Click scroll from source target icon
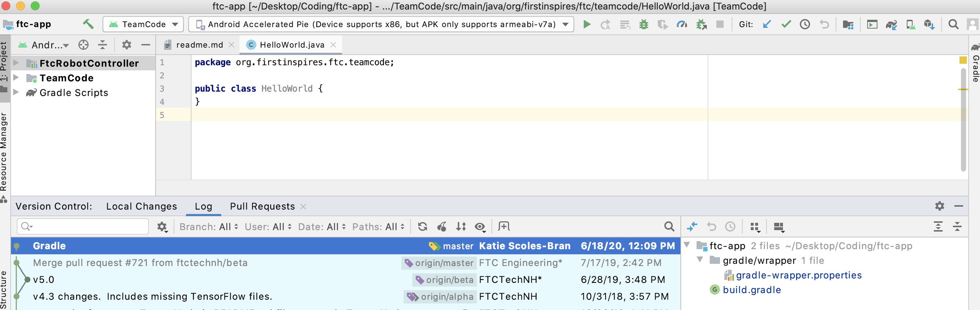Image resolution: width=980 pixels, height=310 pixels. (x=83, y=45)
